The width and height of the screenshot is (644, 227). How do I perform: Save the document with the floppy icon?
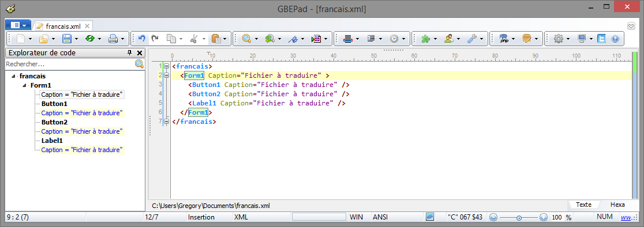tap(66, 39)
